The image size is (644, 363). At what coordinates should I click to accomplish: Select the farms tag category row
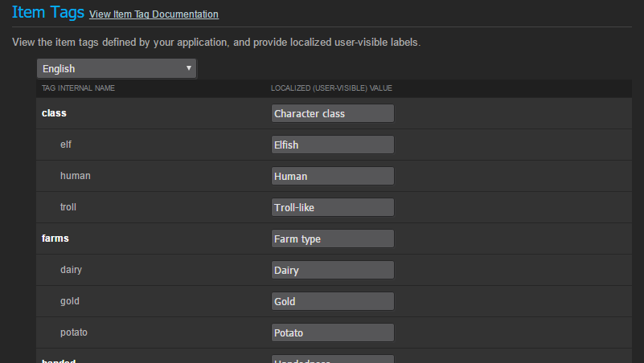(x=56, y=239)
